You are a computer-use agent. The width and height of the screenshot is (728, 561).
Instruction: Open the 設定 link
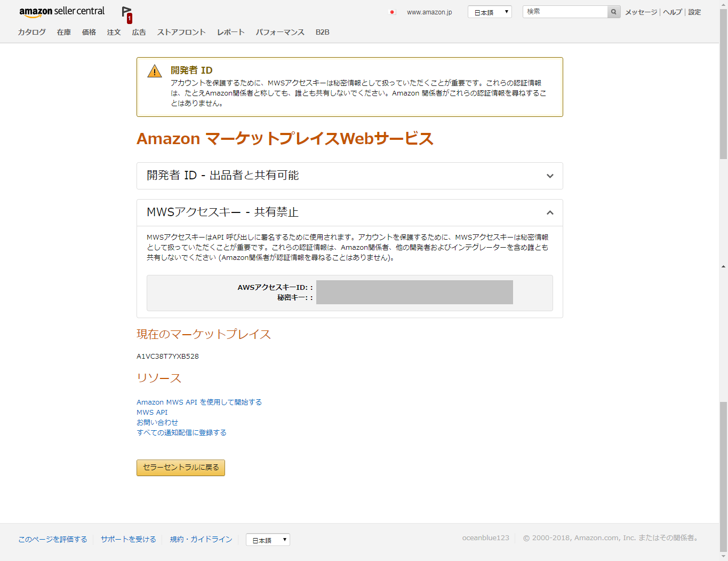pyautogui.click(x=694, y=12)
